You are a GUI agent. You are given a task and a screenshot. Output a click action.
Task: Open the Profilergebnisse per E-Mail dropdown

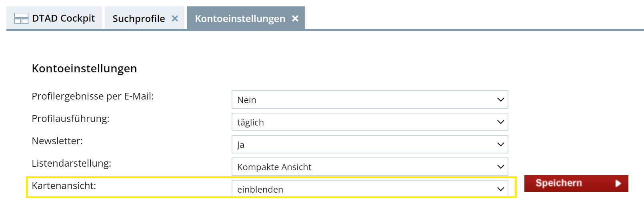[x=370, y=100]
